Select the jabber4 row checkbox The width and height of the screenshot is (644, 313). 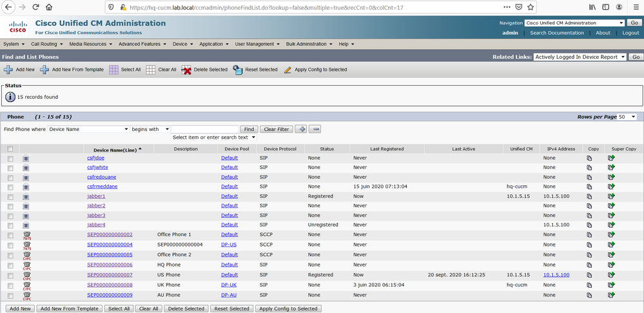(x=10, y=225)
